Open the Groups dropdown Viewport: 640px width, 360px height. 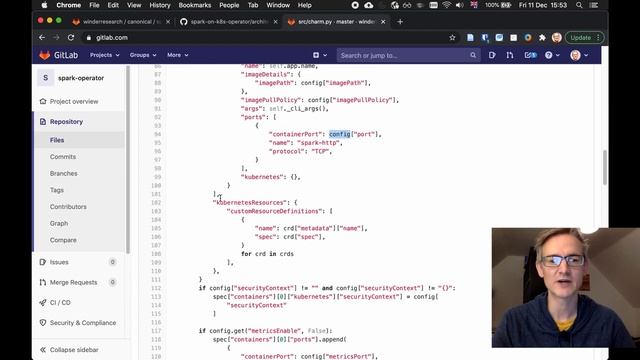pyautogui.click(x=143, y=55)
